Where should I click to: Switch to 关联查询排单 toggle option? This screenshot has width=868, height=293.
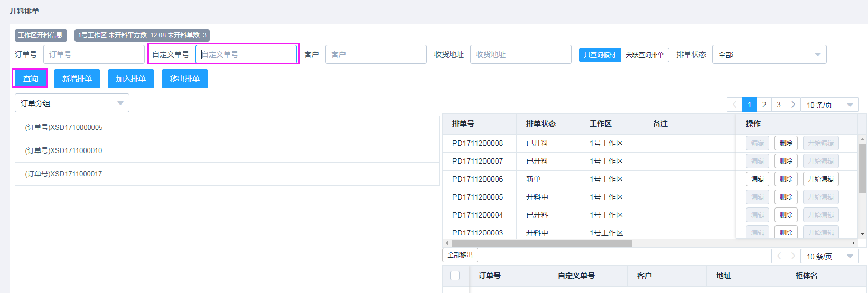[645, 55]
